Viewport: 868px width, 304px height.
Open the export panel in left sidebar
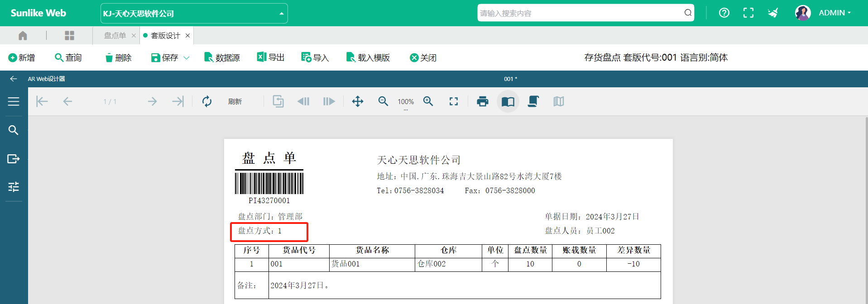14,159
